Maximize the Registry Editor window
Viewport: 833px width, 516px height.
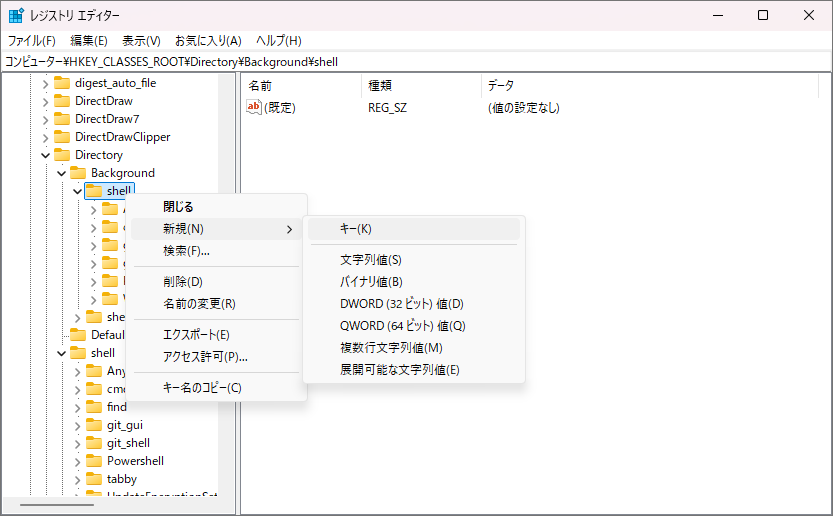[x=763, y=15]
